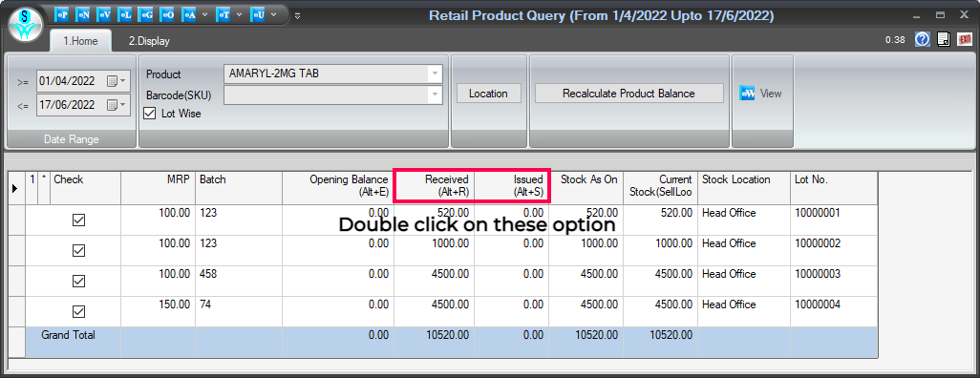Click the Head Office cell for lot 10000002
Image resolution: width=980 pixels, height=378 pixels.
[x=744, y=250]
